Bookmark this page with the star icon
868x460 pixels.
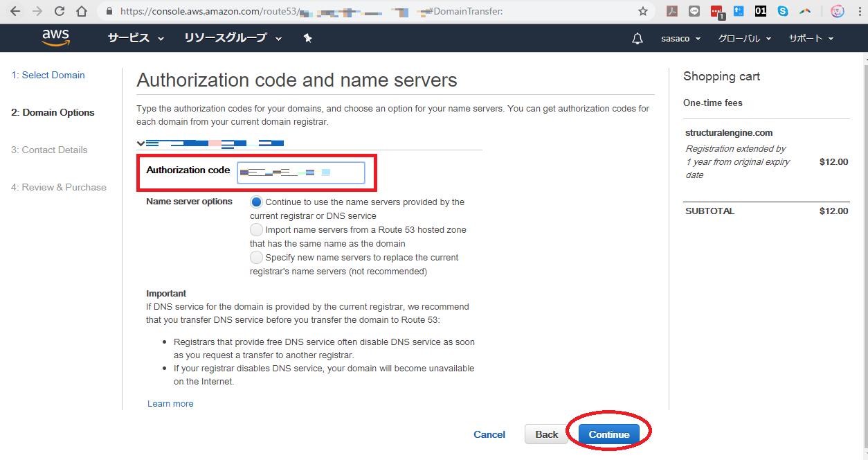tap(643, 11)
